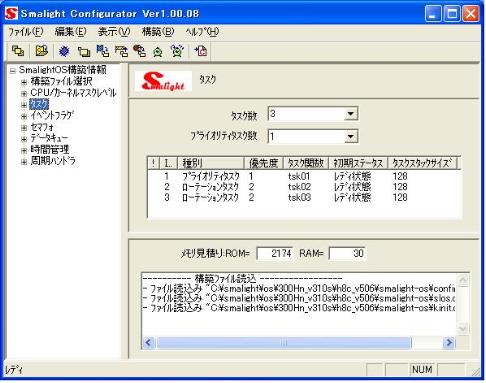The height and width of the screenshot is (383, 486).
Task: Open the 編集(E) menu
Action: 70,32
